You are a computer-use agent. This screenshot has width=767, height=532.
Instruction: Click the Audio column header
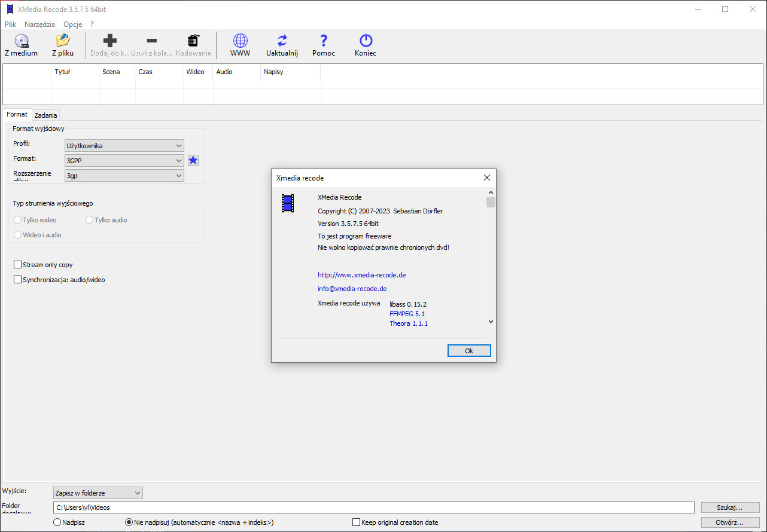click(x=237, y=72)
